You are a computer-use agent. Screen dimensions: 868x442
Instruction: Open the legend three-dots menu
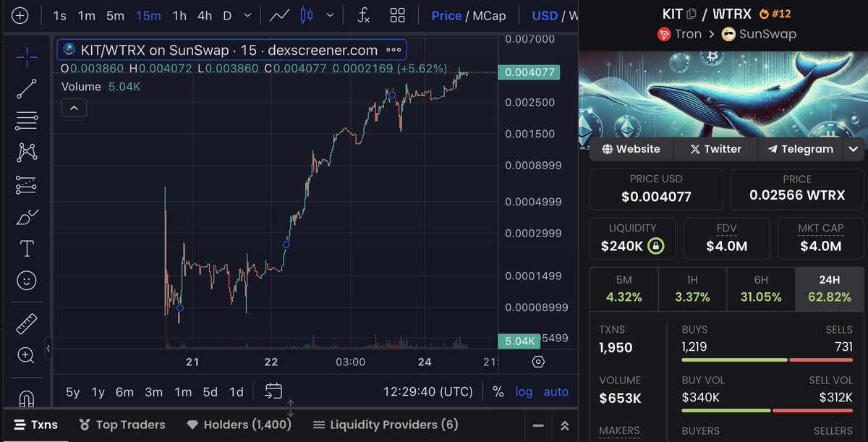(x=393, y=50)
